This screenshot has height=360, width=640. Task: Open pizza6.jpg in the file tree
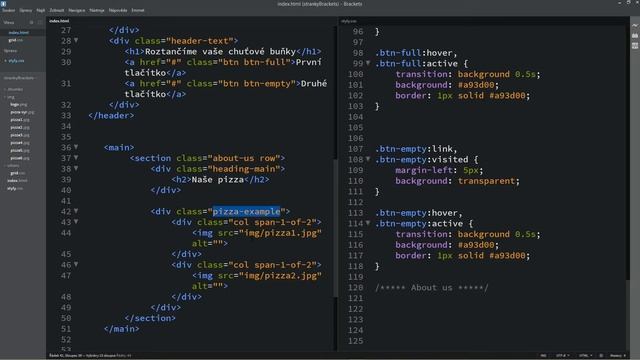click(20, 158)
